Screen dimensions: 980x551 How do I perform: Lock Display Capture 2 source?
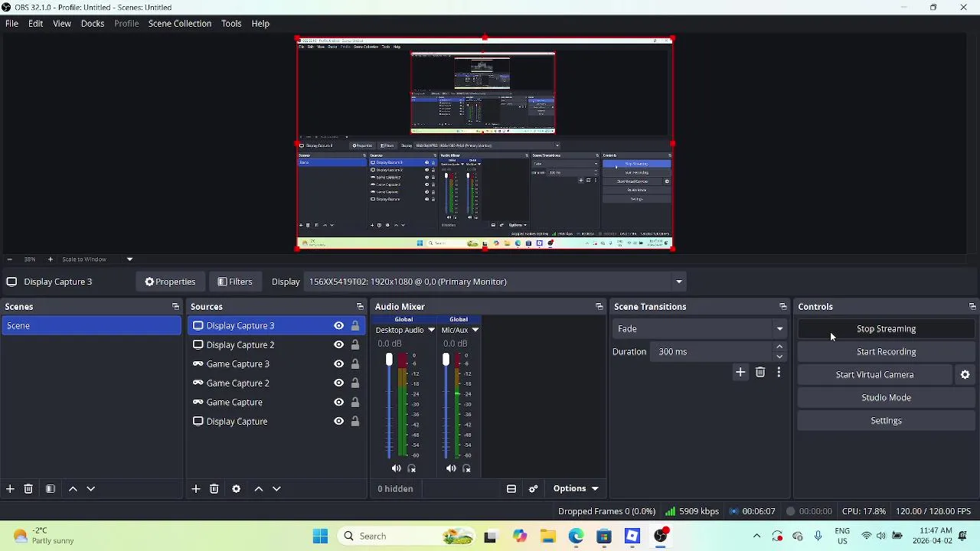[355, 345]
